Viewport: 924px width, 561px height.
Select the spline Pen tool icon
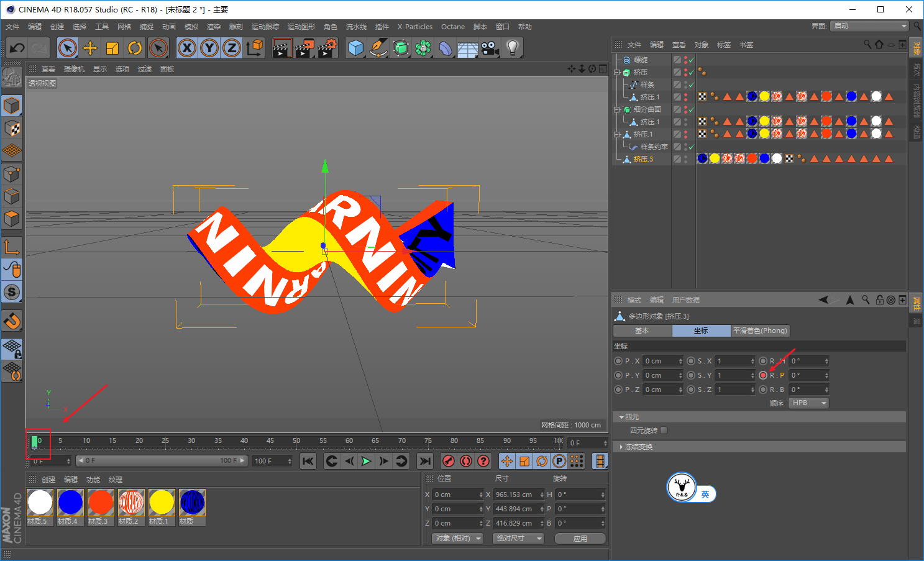click(378, 48)
